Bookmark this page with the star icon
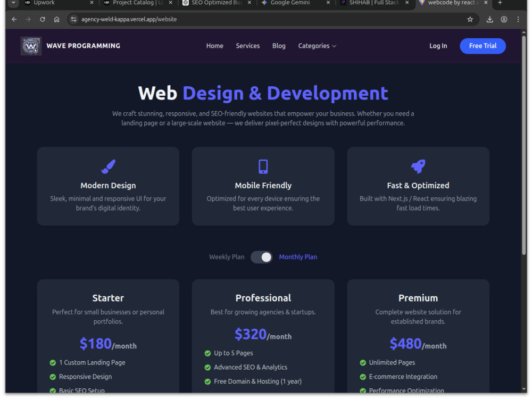532x399 pixels. 470,19
